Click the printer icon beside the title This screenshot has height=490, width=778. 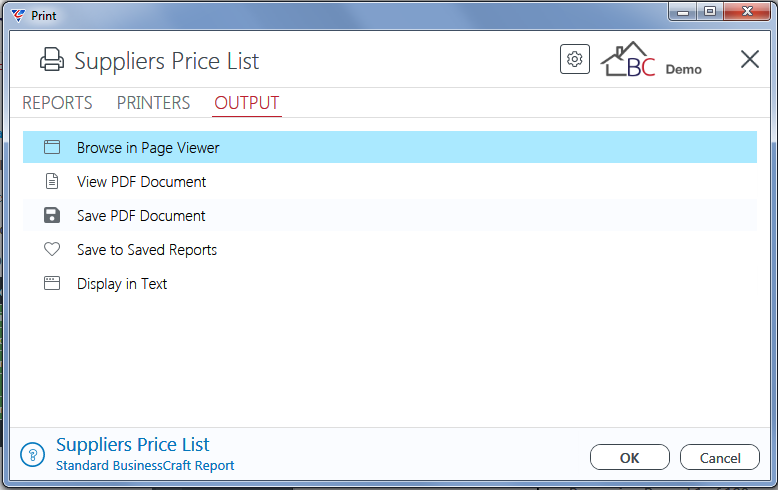click(52, 60)
